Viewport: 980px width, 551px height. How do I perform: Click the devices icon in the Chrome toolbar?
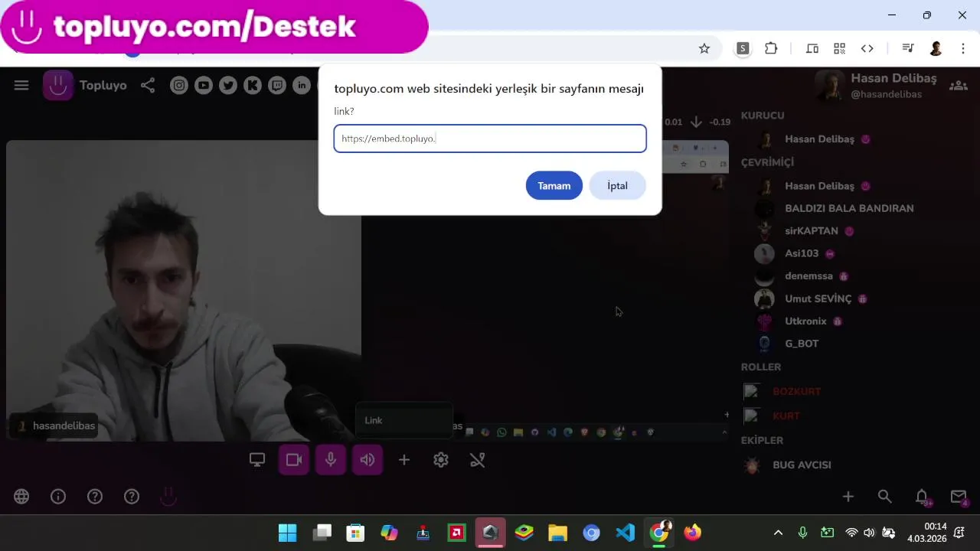[812, 48]
